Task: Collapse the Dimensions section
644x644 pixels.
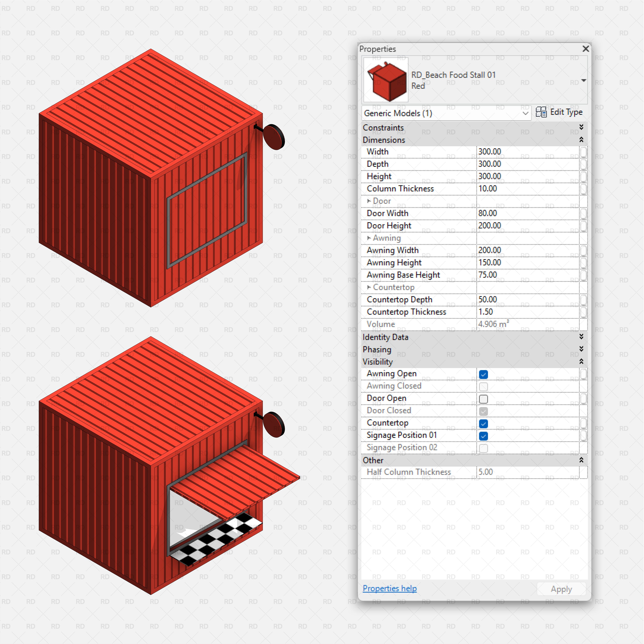Action: coord(581,140)
